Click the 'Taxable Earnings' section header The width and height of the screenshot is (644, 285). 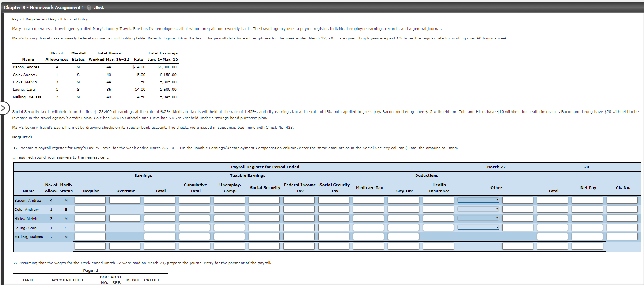coord(248,176)
